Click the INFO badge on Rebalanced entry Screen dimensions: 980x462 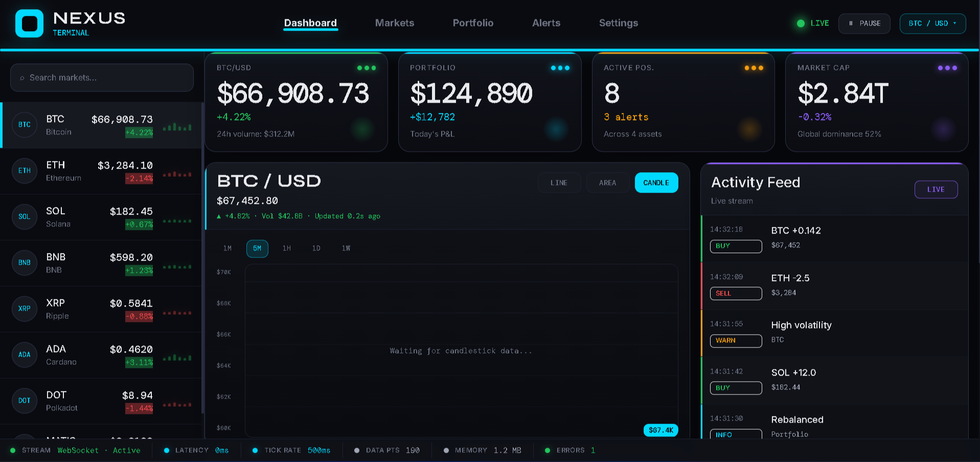click(x=736, y=434)
